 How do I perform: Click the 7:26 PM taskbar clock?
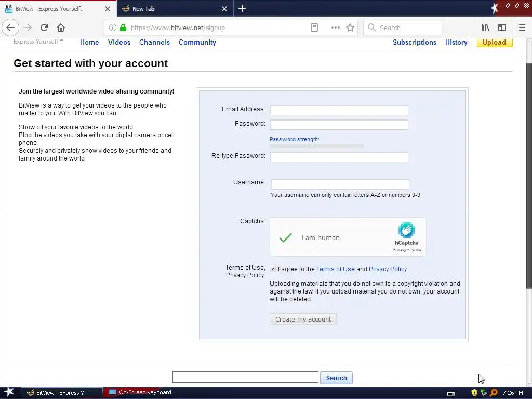click(513, 393)
